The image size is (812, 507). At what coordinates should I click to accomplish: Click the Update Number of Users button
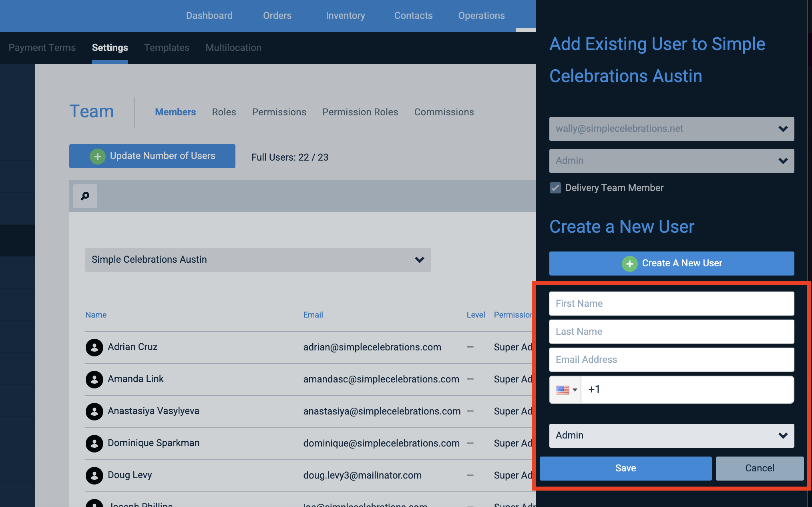pyautogui.click(x=152, y=156)
